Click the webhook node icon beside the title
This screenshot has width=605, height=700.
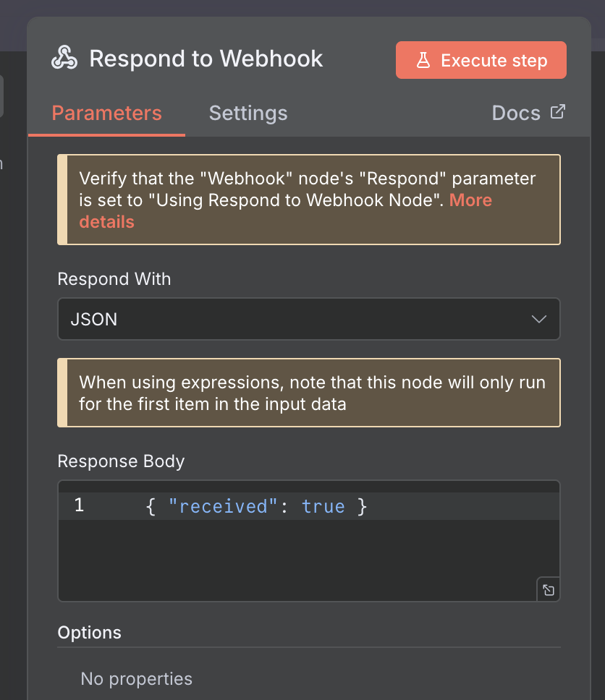click(x=64, y=59)
